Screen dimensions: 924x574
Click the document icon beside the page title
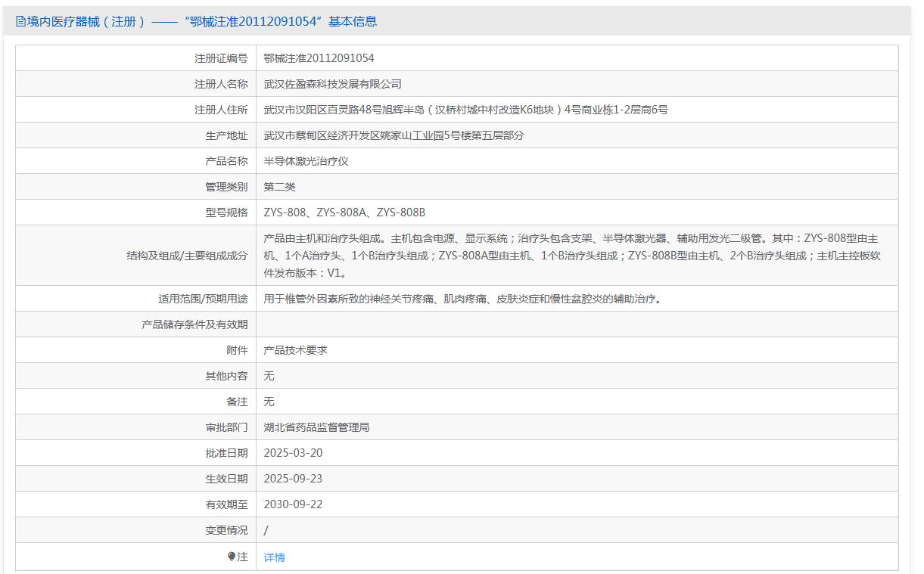click(x=20, y=22)
